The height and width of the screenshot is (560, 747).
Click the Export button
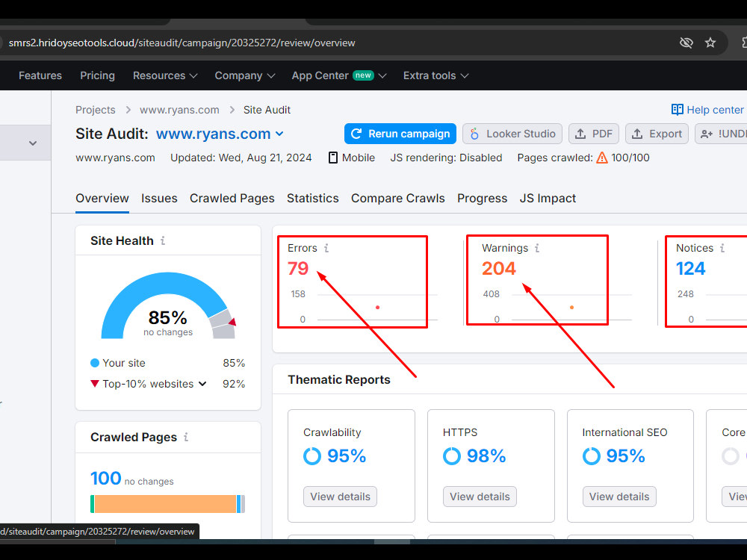coord(657,134)
